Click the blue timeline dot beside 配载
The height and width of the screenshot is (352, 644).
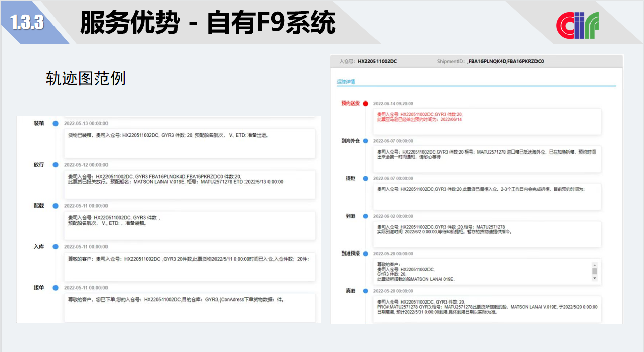(x=55, y=206)
